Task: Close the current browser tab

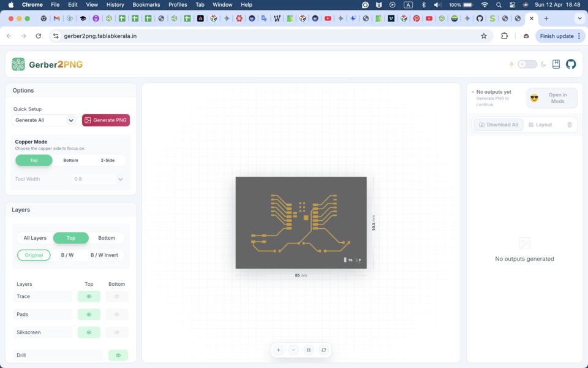Action: click(532, 18)
